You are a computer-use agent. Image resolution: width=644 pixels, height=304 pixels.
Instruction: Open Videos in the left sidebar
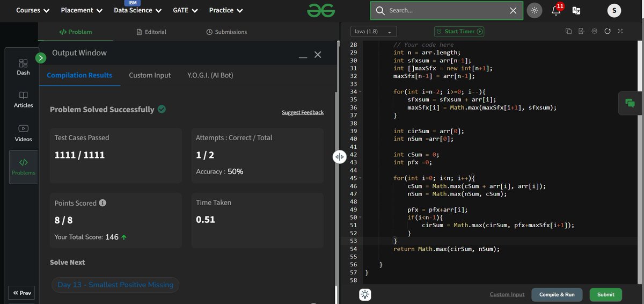pos(23,133)
